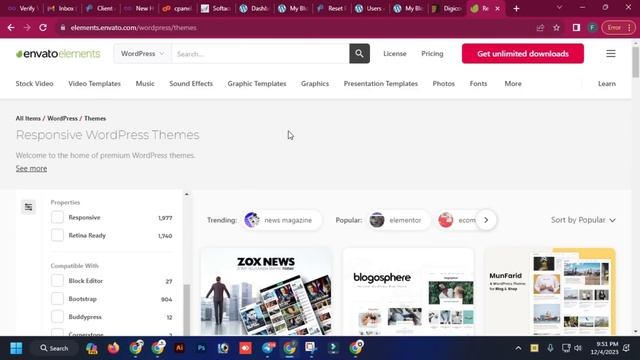Check the Block Editor checkbox

(57, 281)
